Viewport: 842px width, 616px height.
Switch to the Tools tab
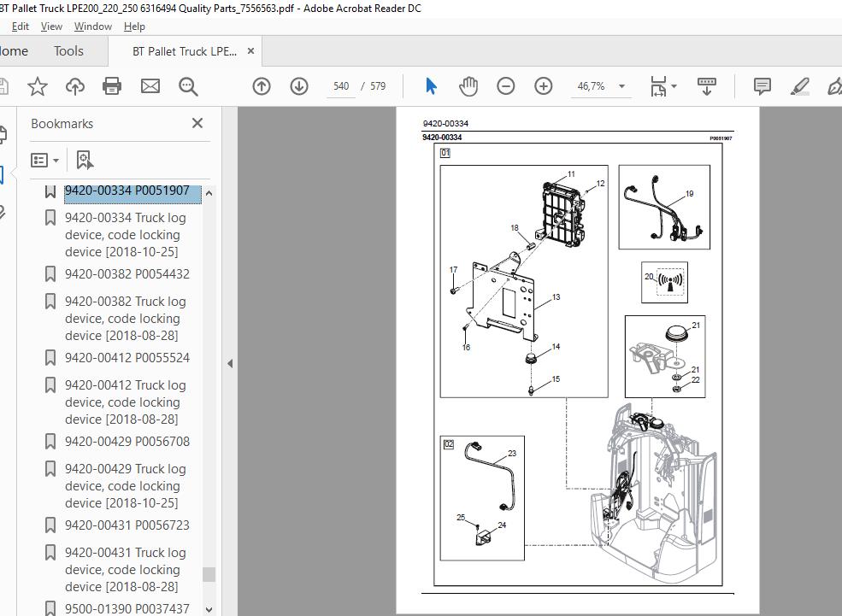(68, 51)
